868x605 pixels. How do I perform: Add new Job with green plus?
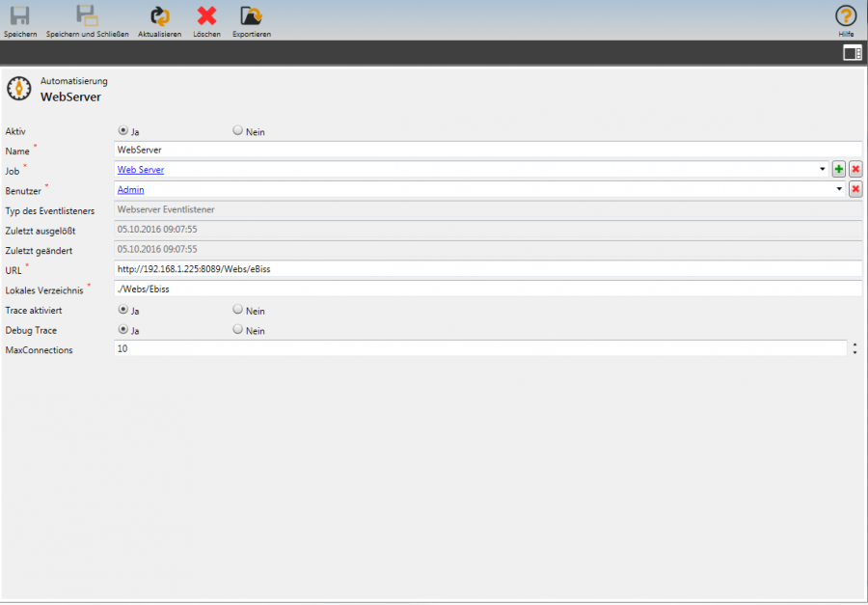pyautogui.click(x=839, y=170)
